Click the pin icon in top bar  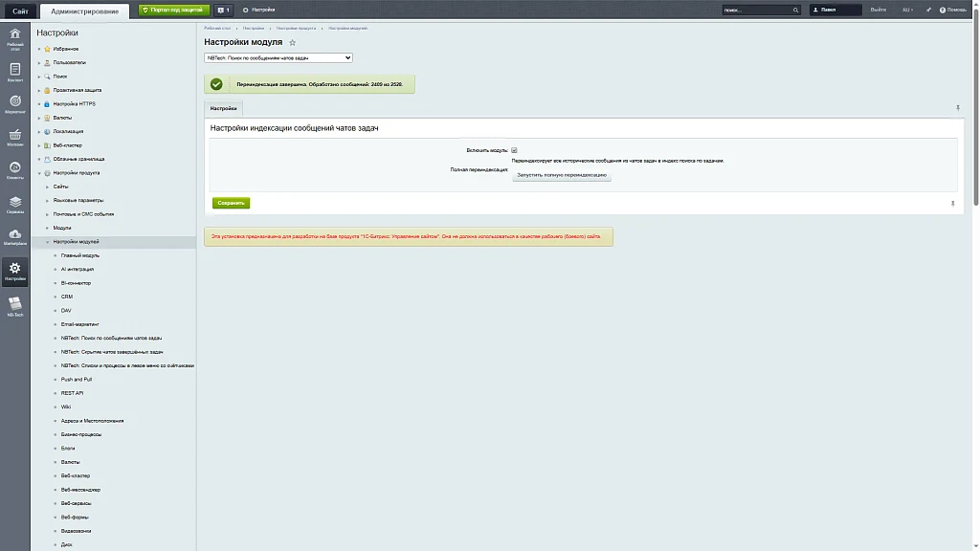pos(928,10)
